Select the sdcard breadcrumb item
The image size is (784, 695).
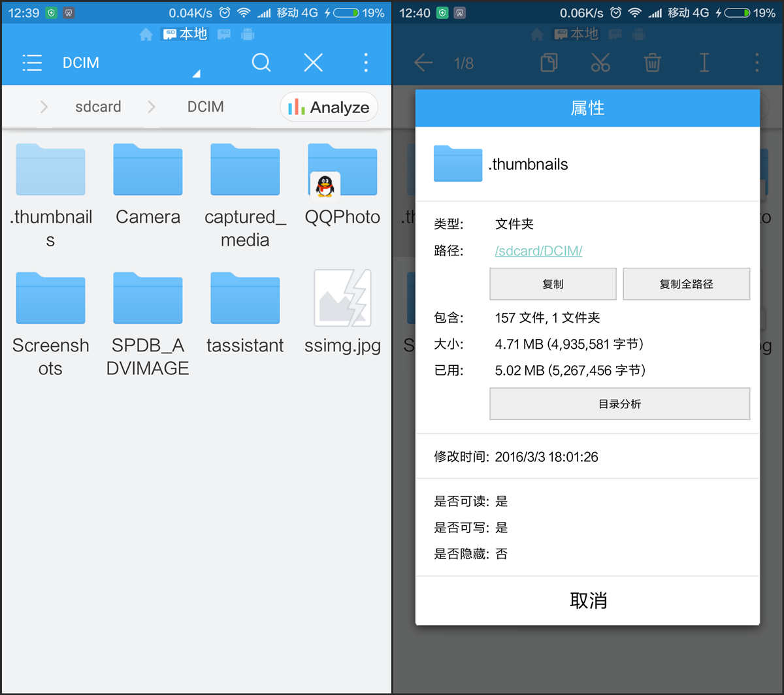(x=98, y=106)
